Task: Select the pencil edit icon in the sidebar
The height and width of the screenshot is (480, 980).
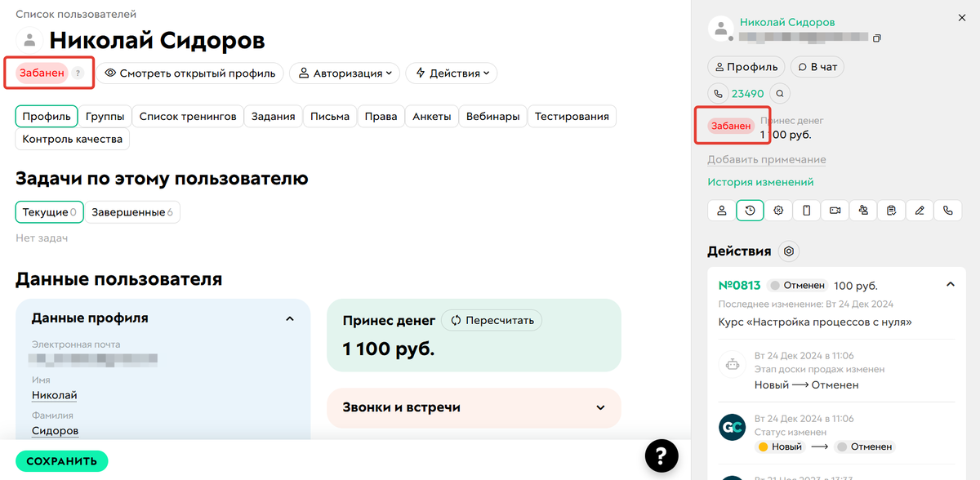Action: click(920, 210)
